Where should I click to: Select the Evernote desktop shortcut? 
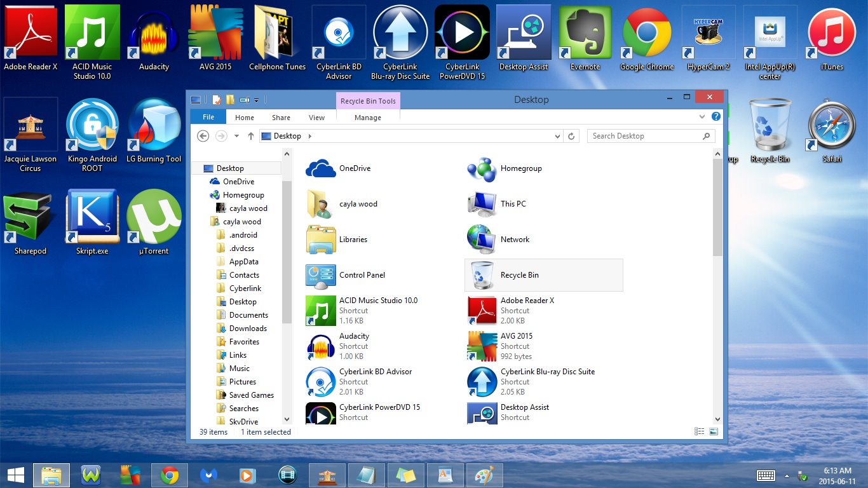[x=585, y=38]
